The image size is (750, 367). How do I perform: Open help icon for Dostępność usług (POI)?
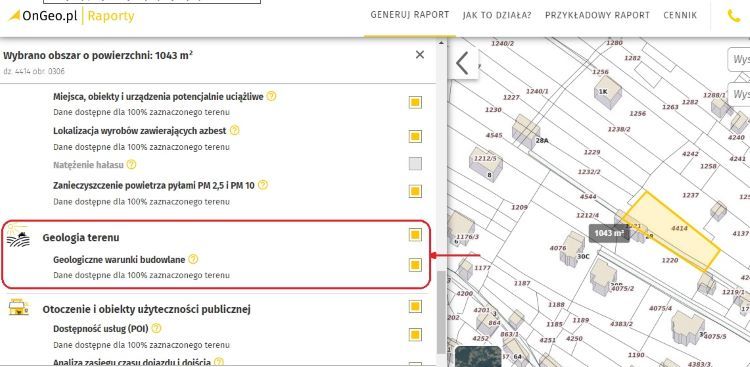click(156, 329)
